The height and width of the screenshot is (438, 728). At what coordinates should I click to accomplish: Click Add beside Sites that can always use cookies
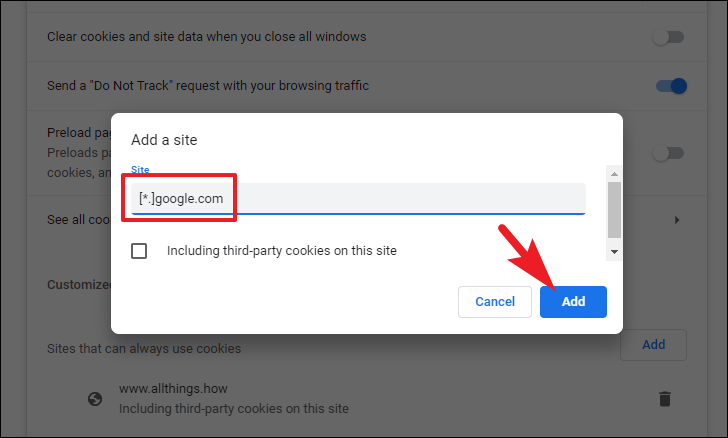click(x=653, y=345)
